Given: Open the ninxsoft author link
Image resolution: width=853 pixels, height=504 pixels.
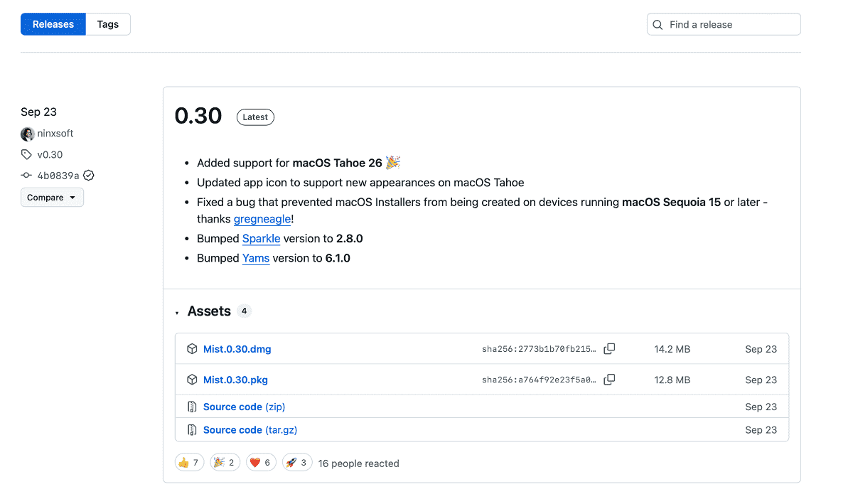Looking at the screenshot, I should tap(55, 134).
